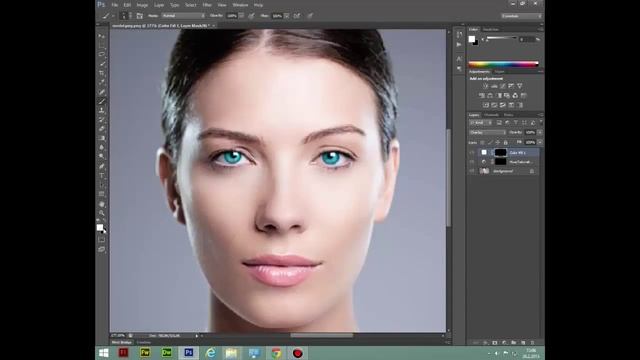The width and height of the screenshot is (640, 360).
Task: Hide the Color Fill 1 layer
Action: tap(472, 152)
